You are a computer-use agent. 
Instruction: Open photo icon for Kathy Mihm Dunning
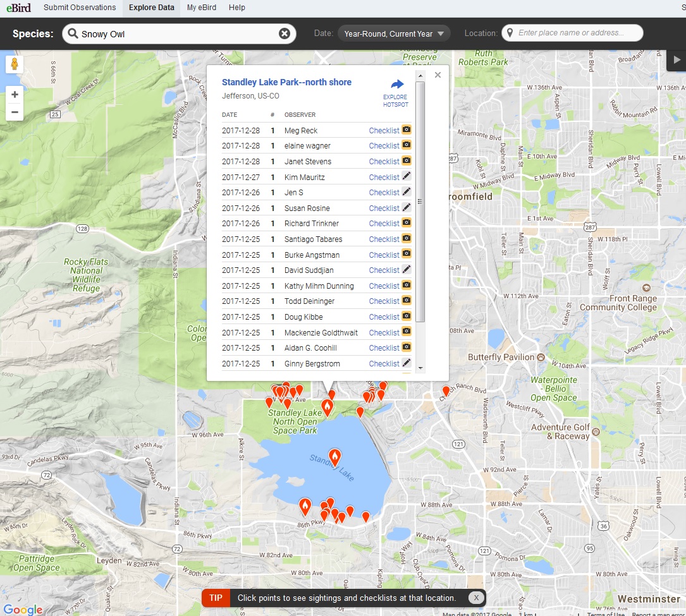[407, 285]
